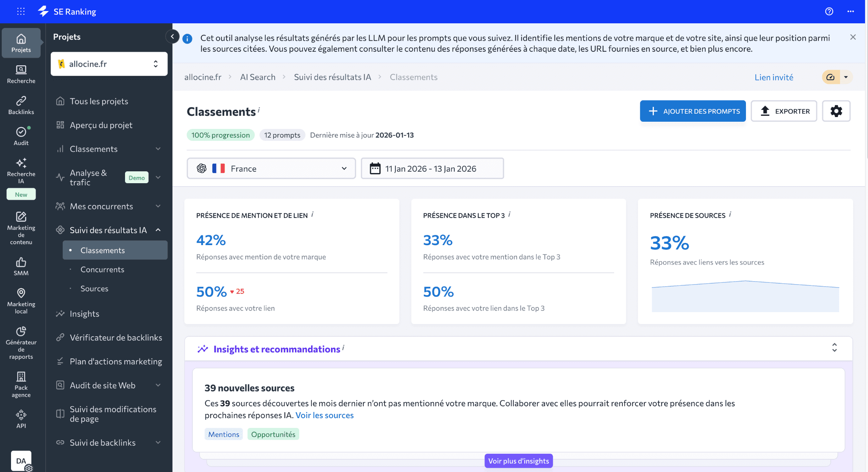Open the allocine.fr project switcher
Image resolution: width=868 pixels, height=472 pixels.
(x=109, y=64)
